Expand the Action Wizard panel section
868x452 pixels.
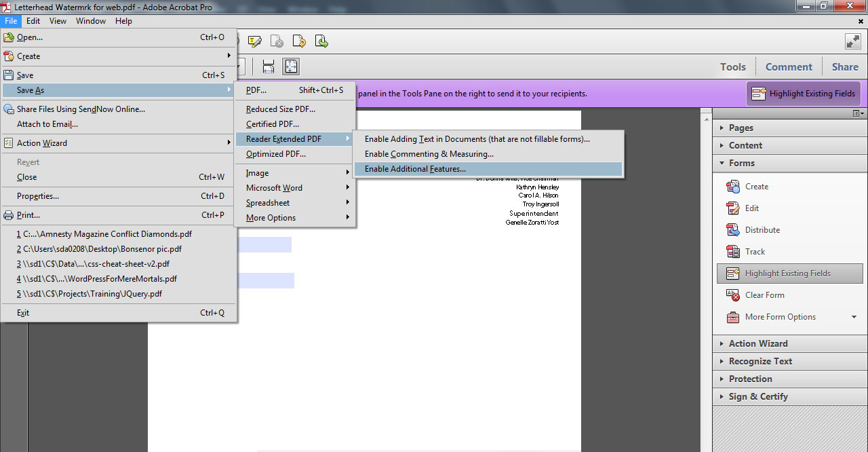(x=789, y=343)
